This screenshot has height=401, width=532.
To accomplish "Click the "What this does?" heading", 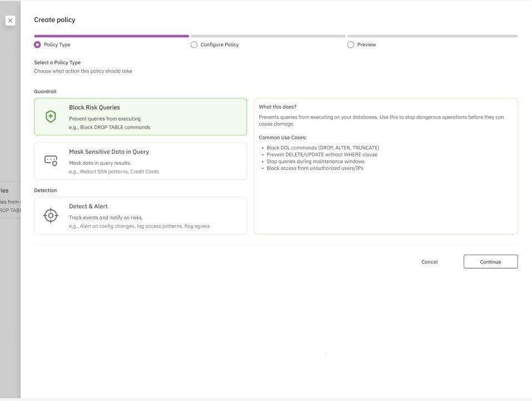I will click(277, 107).
